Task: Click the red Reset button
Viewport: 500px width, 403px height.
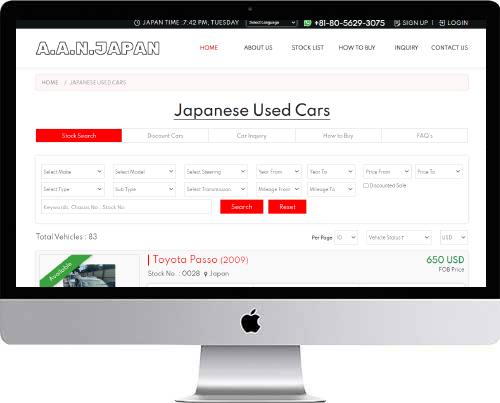Action: coord(287,207)
